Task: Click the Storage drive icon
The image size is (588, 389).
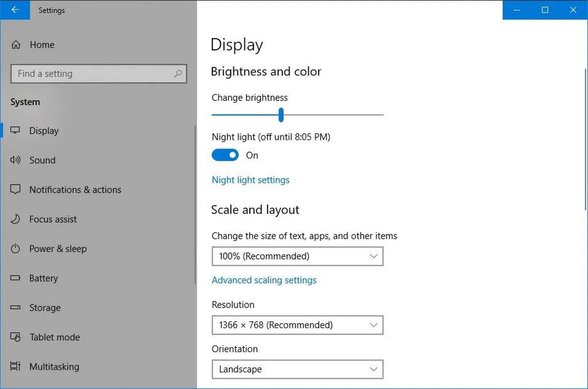Action: click(x=16, y=308)
